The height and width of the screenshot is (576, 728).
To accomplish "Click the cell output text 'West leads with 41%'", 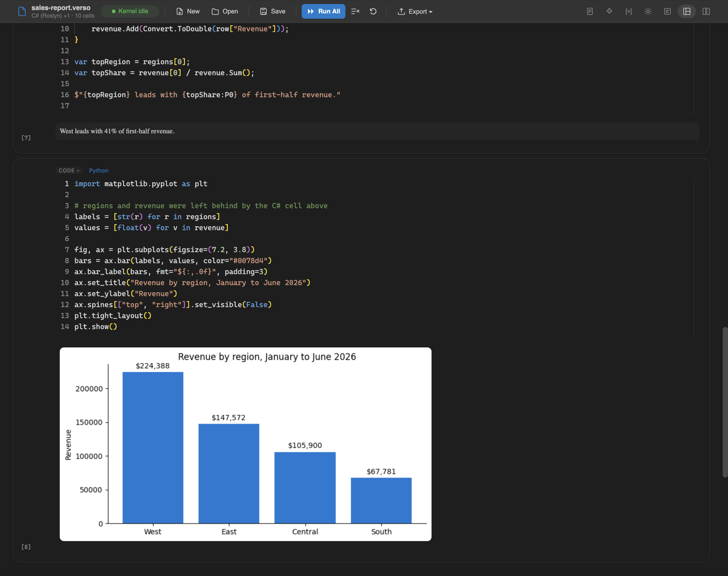I will pyautogui.click(x=117, y=131).
